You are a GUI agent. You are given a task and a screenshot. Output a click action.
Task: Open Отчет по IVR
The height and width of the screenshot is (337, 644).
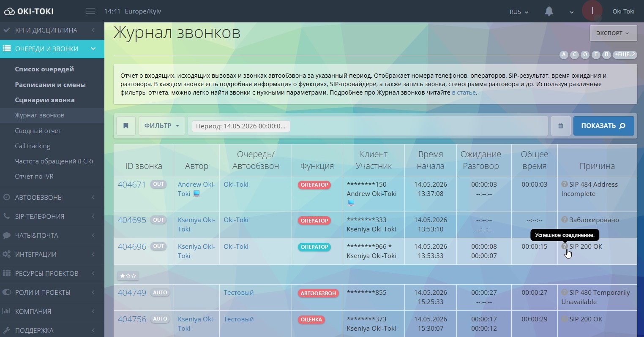[x=34, y=177]
